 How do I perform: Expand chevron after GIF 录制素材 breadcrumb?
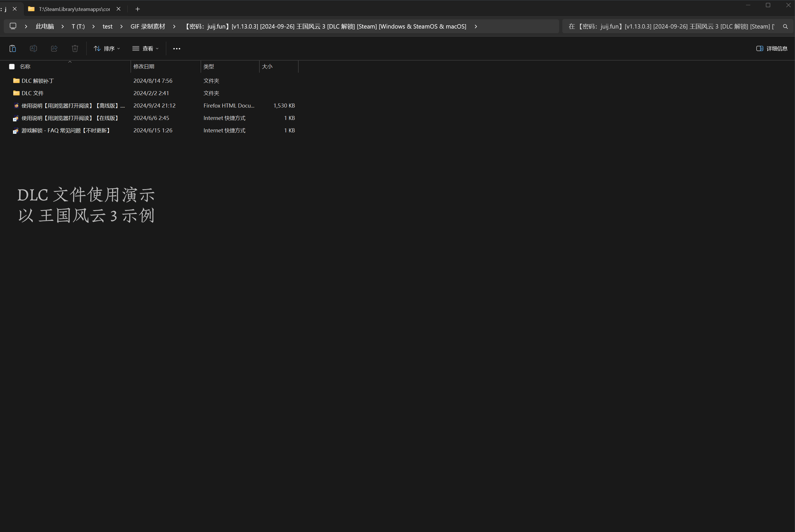coord(174,27)
